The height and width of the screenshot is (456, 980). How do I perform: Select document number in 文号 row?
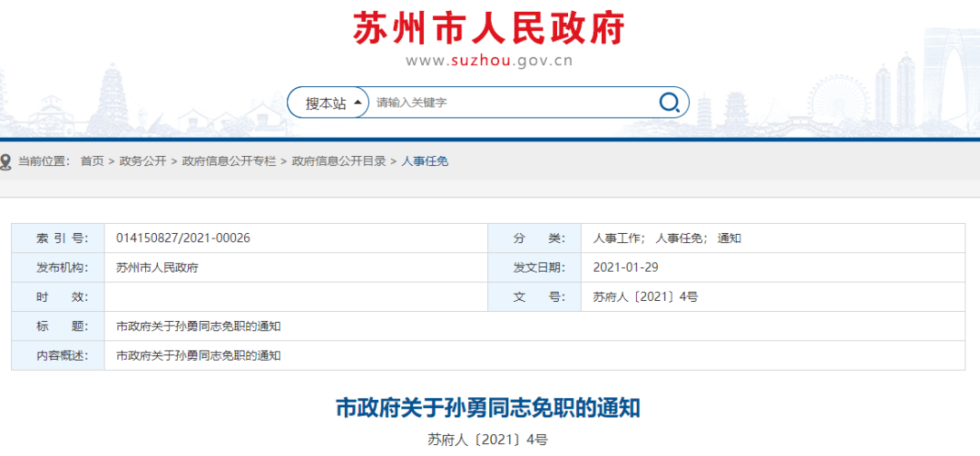[x=645, y=296]
